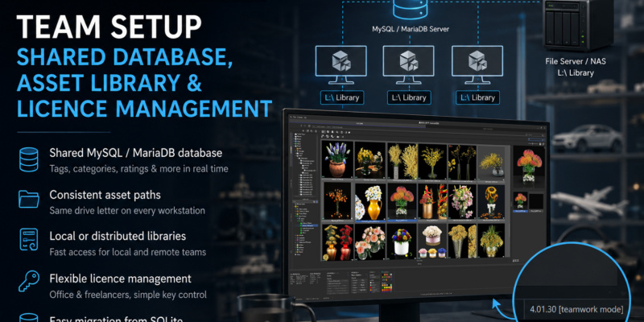Click the database icon beside Shared MySQL / MariaDB database
The width and height of the screenshot is (644, 322).
pos(29,159)
